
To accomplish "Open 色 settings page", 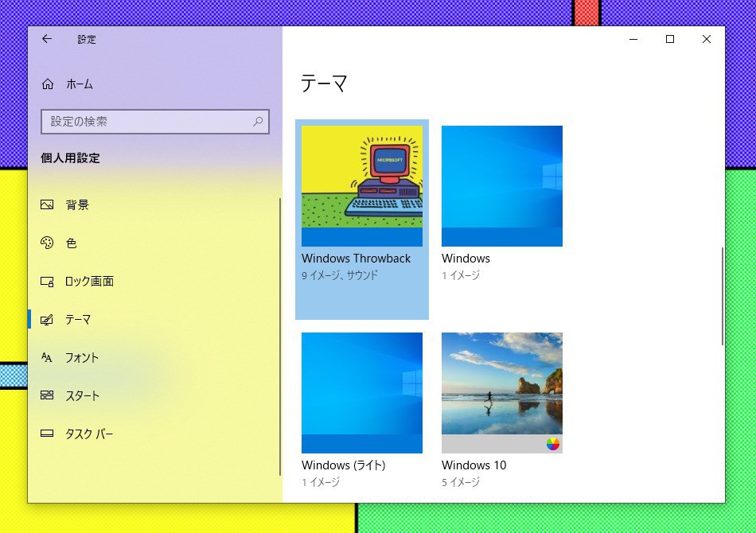I will (154, 243).
